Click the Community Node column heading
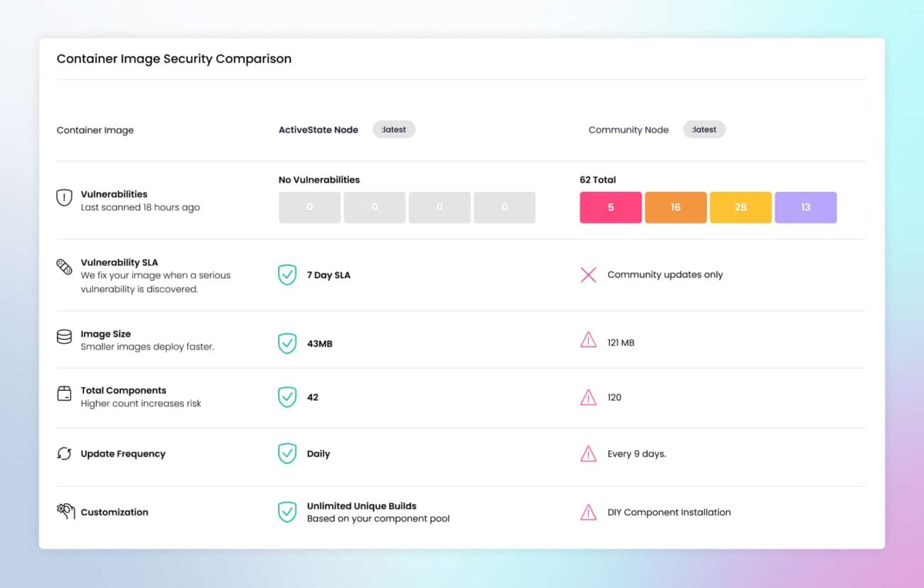The width and height of the screenshot is (924, 588). pos(628,130)
